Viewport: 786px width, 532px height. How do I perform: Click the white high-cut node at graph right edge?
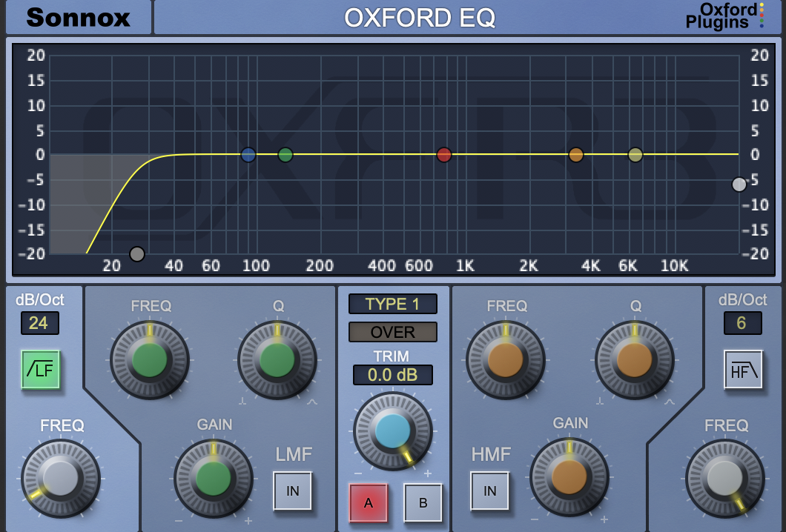coord(739,184)
